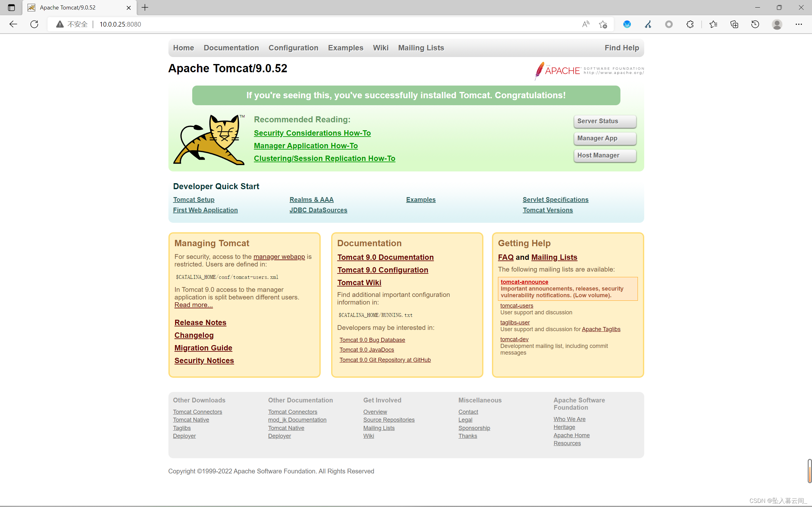Viewport: 812px width, 507px height.
Task: Select Configuration in the top navigation
Action: tap(293, 48)
